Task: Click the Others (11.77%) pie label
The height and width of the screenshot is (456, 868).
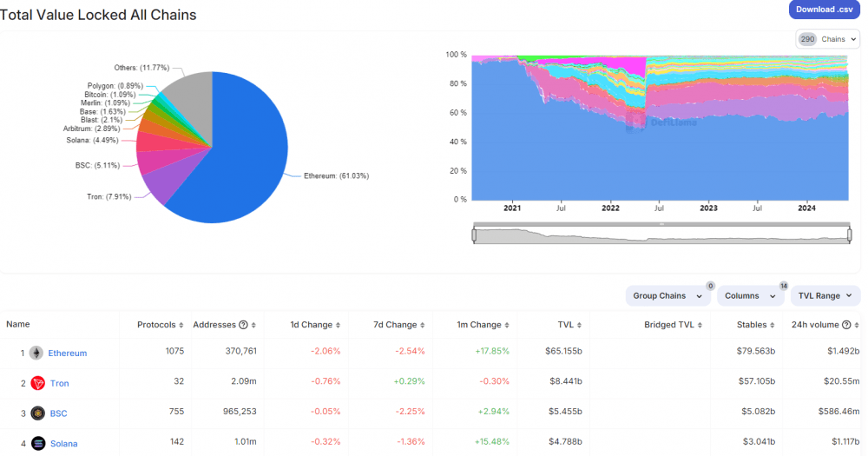Action: [x=141, y=68]
